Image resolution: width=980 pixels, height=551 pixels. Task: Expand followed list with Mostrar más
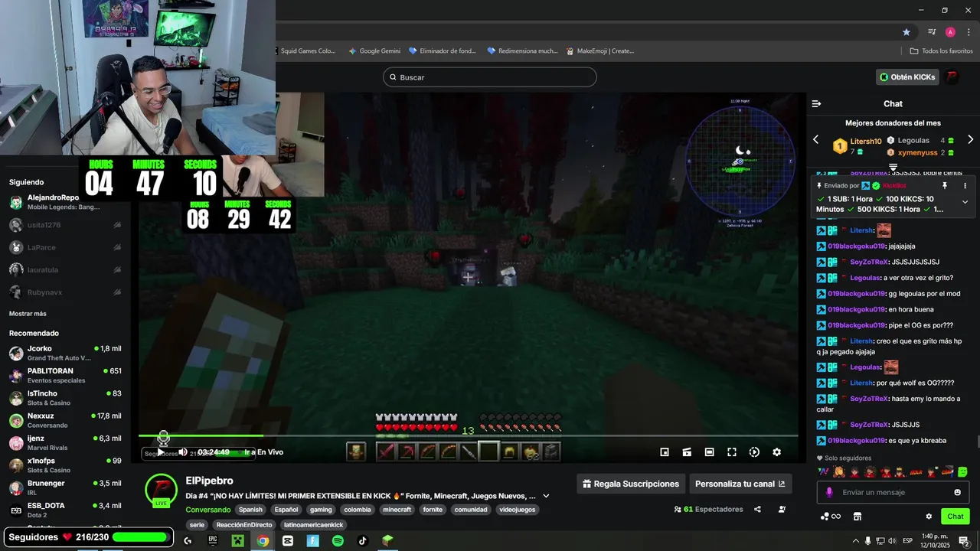pos(28,314)
